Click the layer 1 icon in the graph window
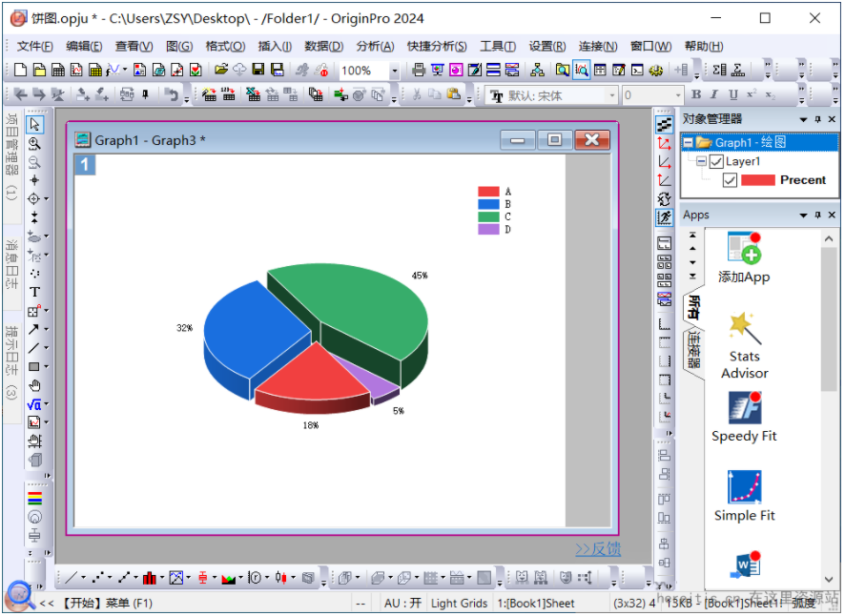This screenshot has width=845, height=616. pyautogui.click(x=85, y=164)
